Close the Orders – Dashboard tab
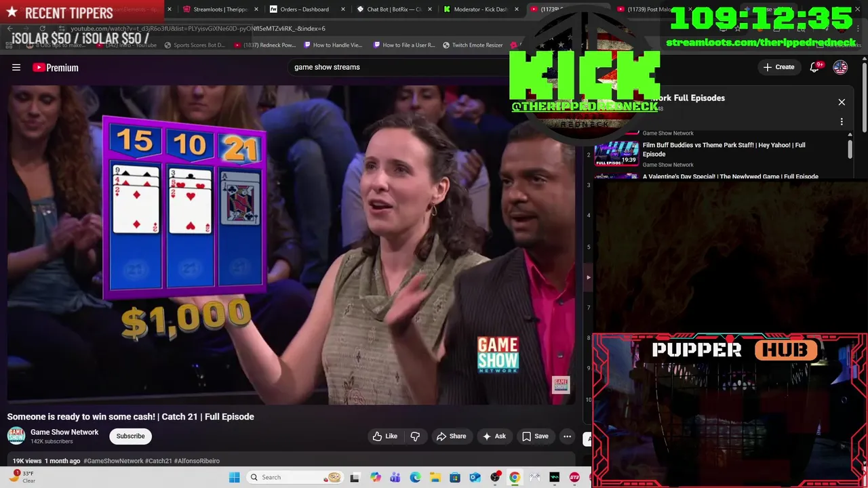Image resolution: width=868 pixels, height=488 pixels. click(343, 9)
